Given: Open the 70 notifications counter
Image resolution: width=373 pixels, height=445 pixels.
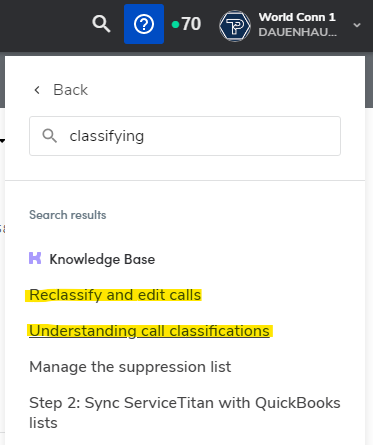Looking at the screenshot, I should 191,24.
